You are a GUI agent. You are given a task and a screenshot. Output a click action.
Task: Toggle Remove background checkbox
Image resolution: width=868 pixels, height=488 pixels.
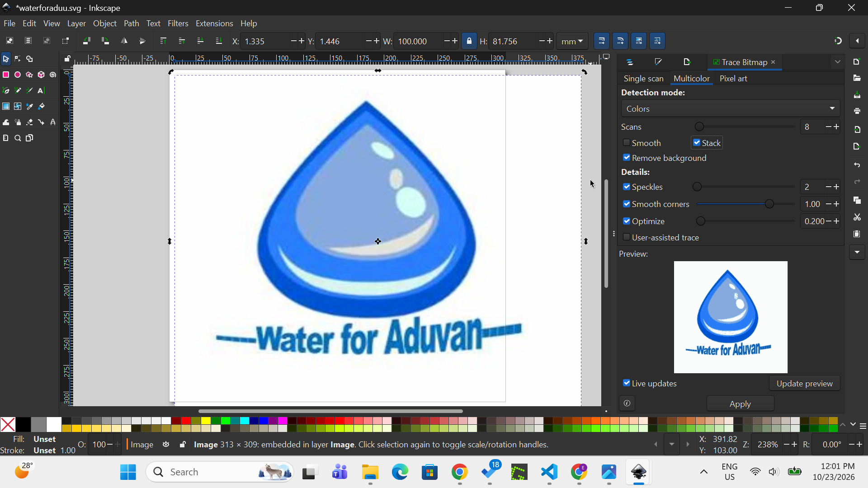pyautogui.click(x=627, y=158)
